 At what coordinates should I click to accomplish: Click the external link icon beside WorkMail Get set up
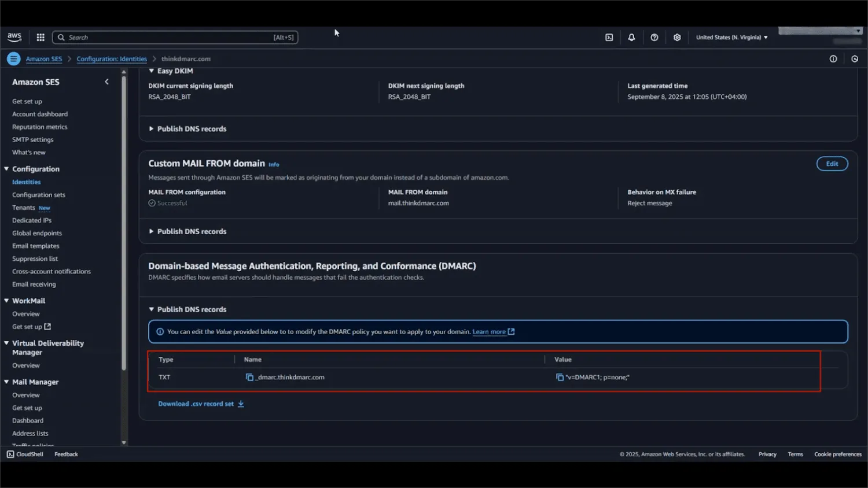click(x=47, y=327)
